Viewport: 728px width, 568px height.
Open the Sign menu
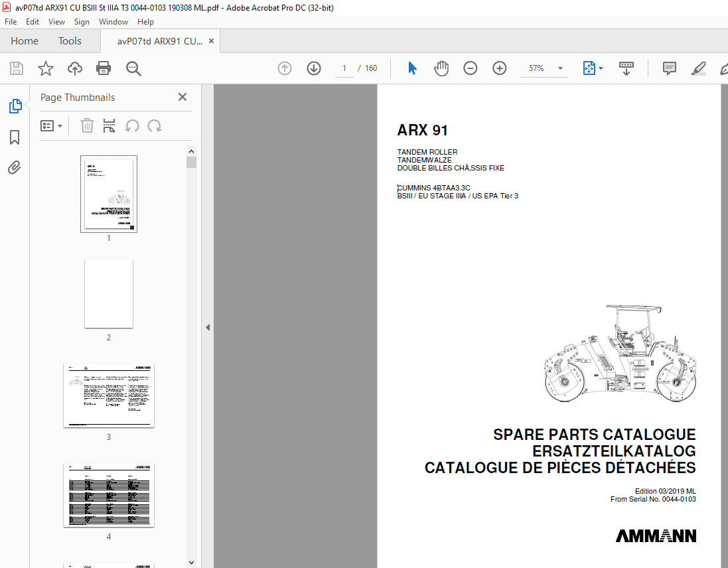point(82,22)
